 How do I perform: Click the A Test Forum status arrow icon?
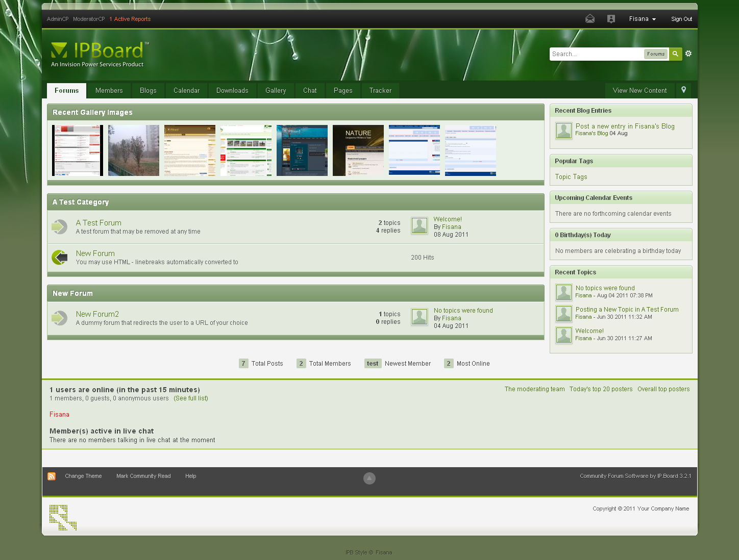[x=60, y=226]
